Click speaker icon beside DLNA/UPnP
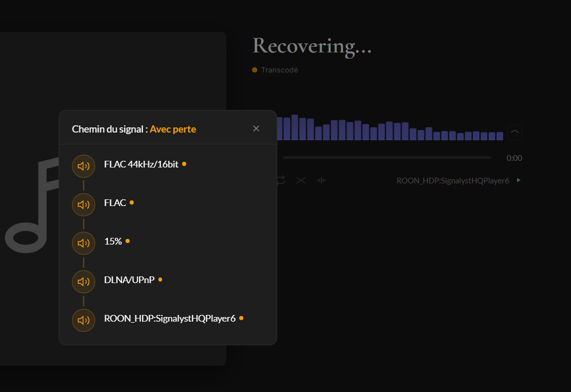Image resolution: width=571 pixels, height=392 pixels. point(83,282)
